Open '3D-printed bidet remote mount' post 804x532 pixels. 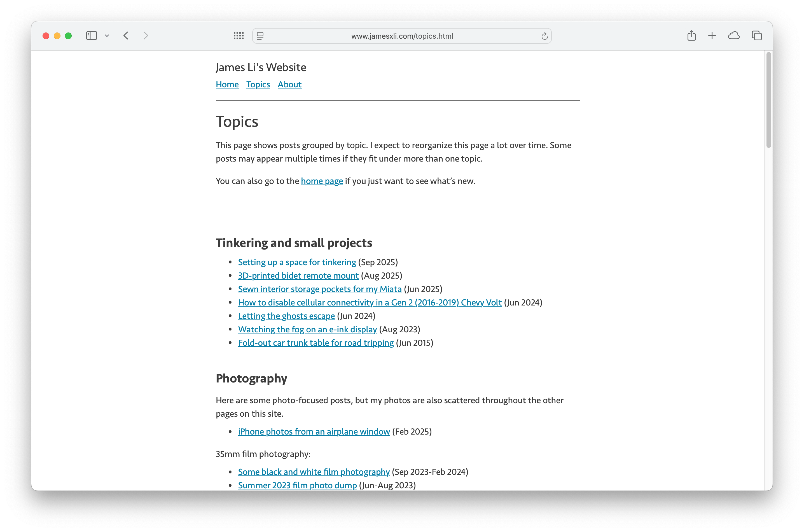click(298, 276)
